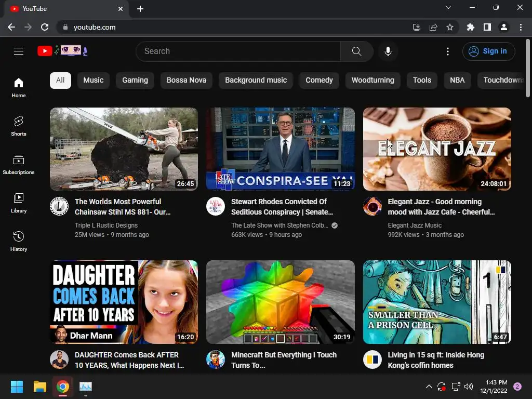Click the youtube.com address bar
Screen dimensions: 532x399
[x=234, y=27]
